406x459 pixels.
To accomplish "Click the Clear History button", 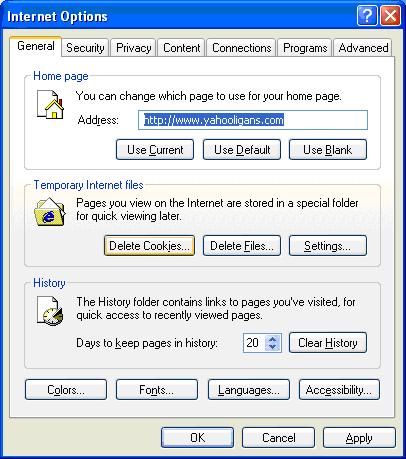I will point(328,343).
